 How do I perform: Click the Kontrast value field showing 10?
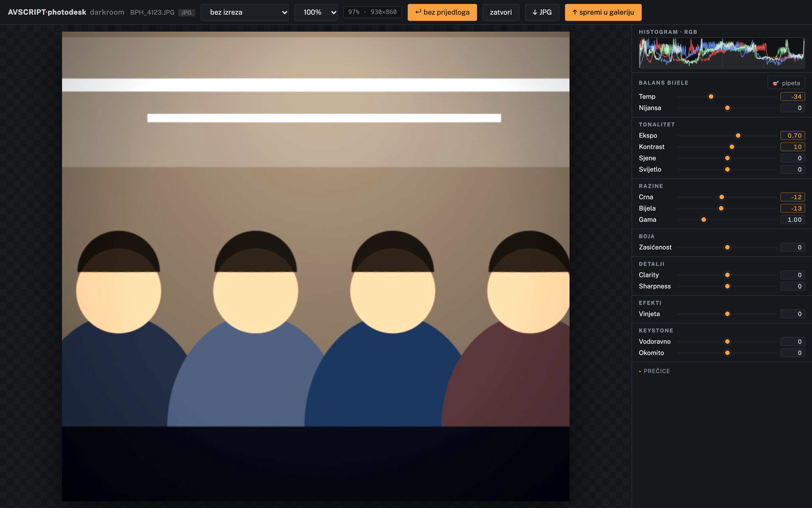click(x=793, y=147)
